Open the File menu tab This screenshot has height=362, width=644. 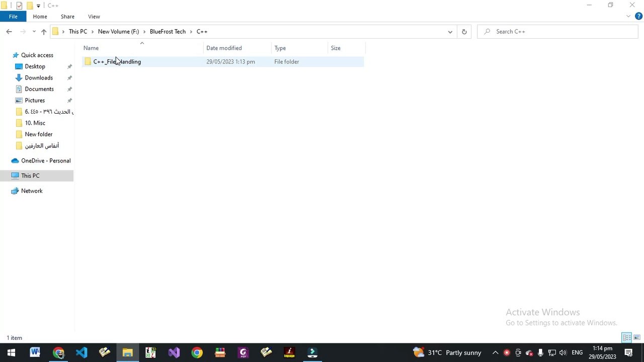tap(13, 17)
